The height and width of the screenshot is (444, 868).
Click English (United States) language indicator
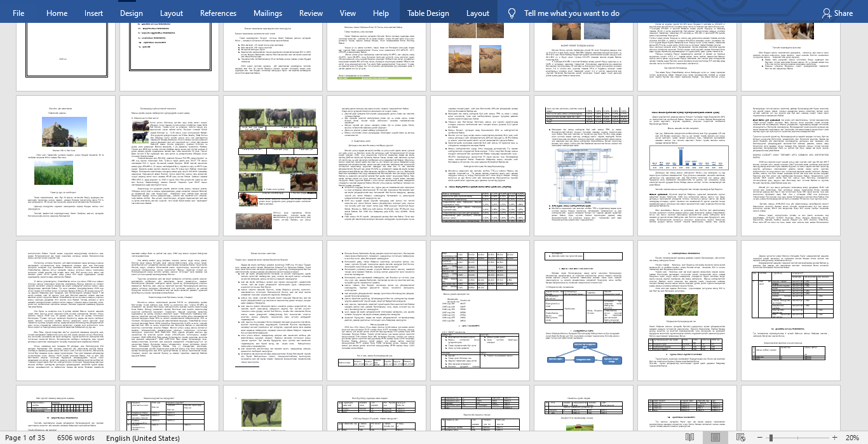pos(143,438)
